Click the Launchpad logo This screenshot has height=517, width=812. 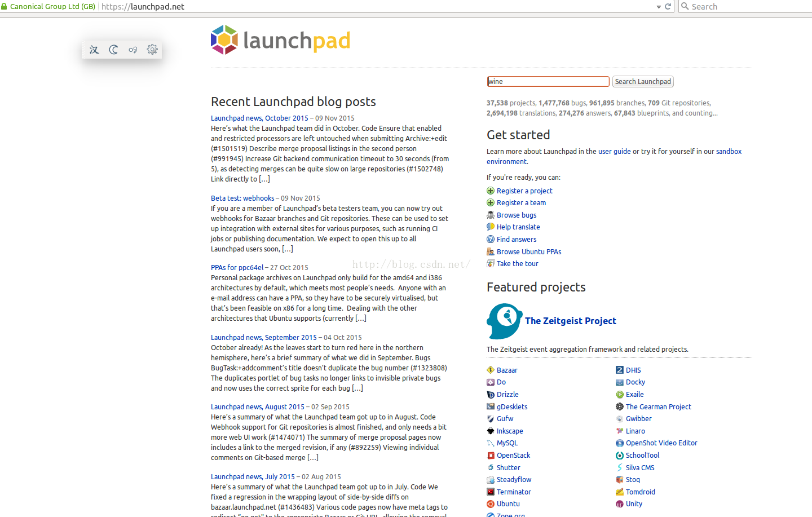tap(280, 40)
